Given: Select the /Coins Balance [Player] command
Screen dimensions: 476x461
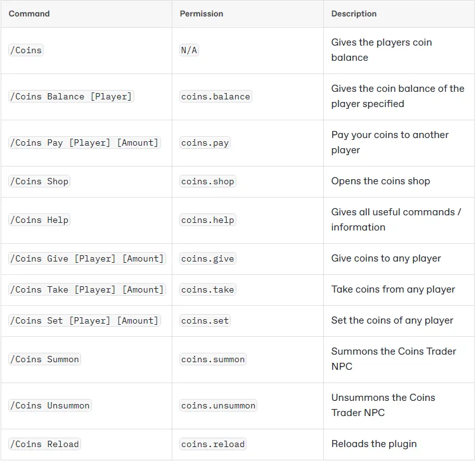Looking at the screenshot, I should [71, 96].
